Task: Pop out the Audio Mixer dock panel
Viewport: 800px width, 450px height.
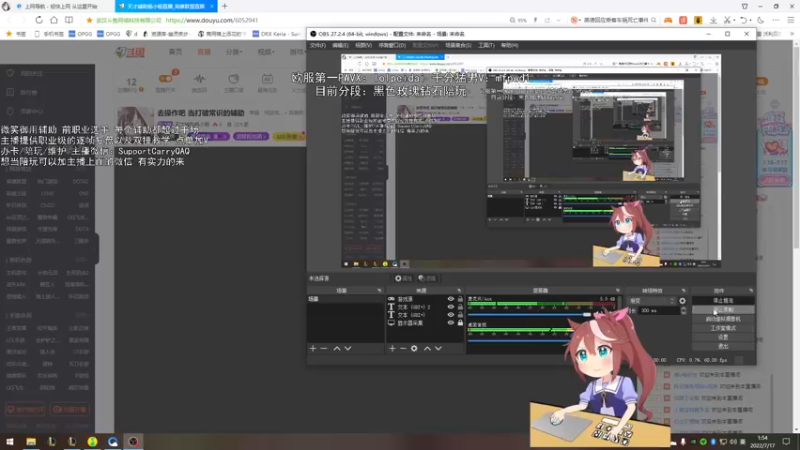Action: point(618,290)
